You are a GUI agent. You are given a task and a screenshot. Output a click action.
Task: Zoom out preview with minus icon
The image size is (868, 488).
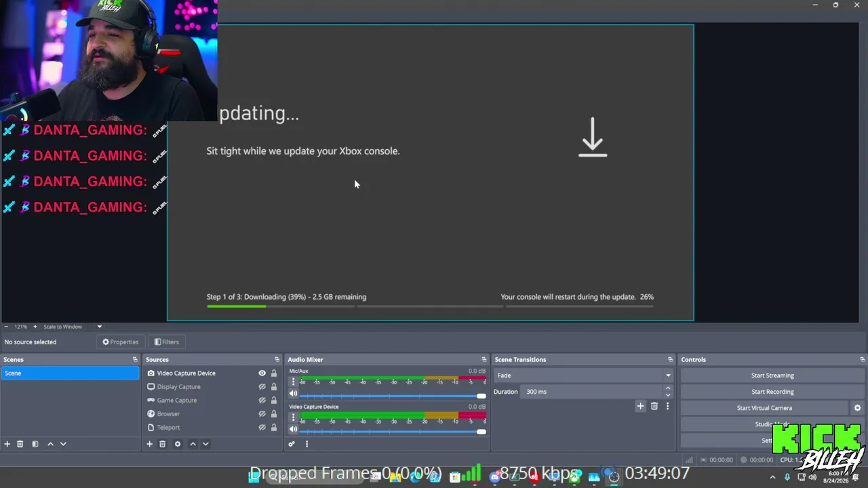(6, 327)
